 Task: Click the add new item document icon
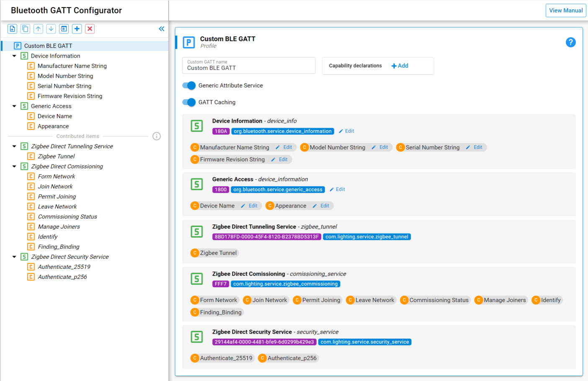(13, 29)
